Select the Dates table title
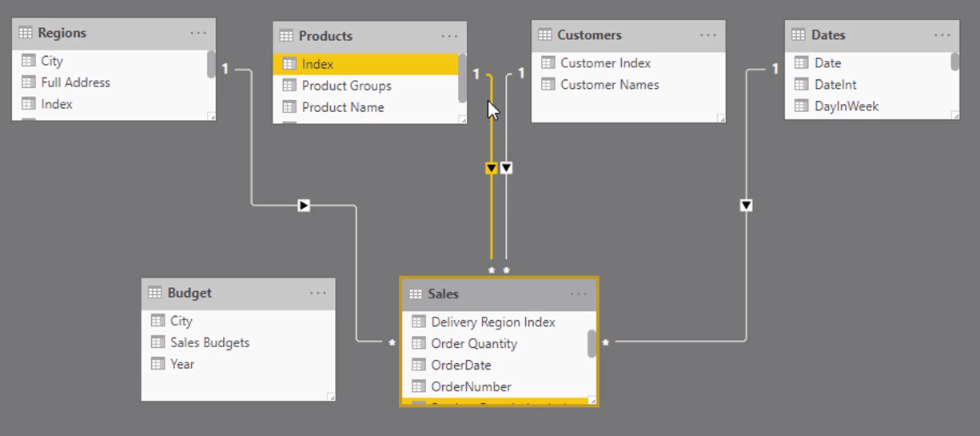Screen dimensions: 980x436 828,35
